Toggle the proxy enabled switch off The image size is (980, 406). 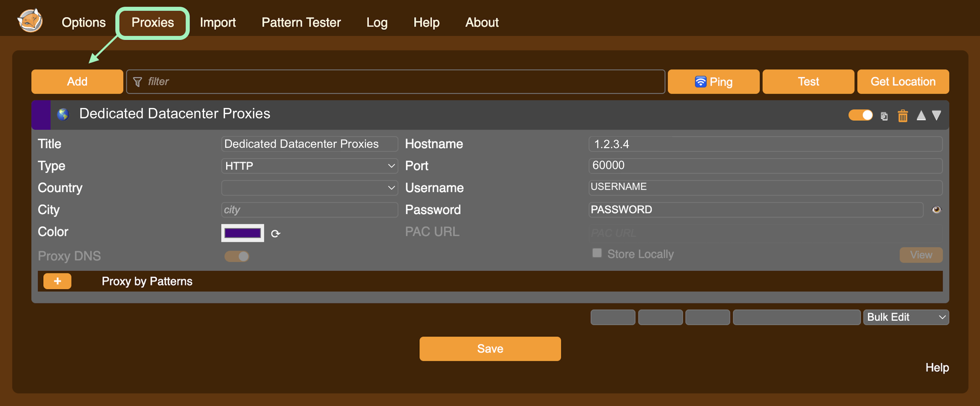coord(860,115)
